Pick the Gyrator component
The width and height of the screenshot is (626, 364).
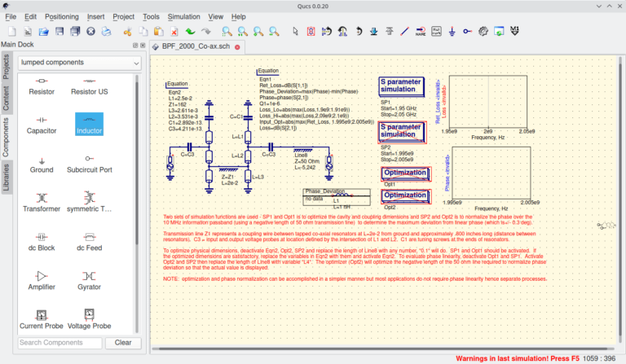click(90, 281)
